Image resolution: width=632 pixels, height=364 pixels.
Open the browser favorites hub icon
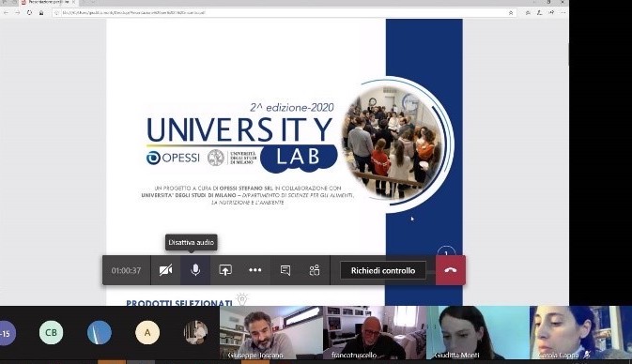pyautogui.click(x=528, y=13)
